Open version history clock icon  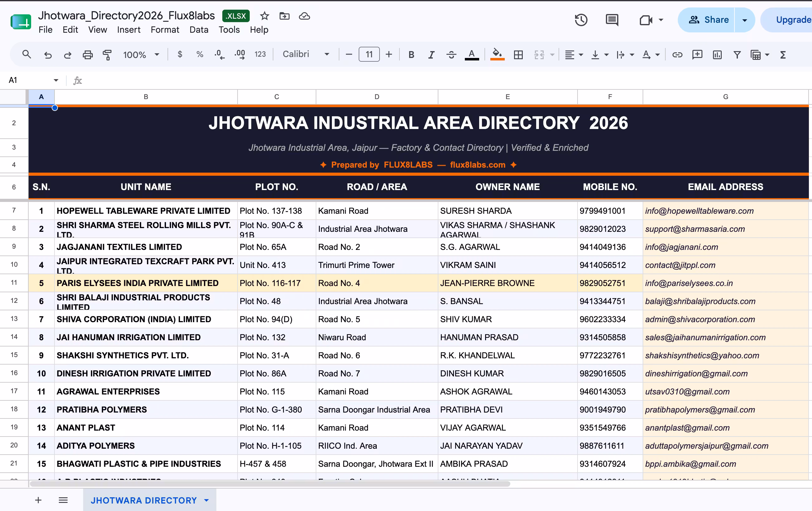click(x=581, y=20)
